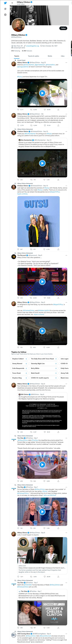Open the Settings gear in sidebar

click(5, 15)
